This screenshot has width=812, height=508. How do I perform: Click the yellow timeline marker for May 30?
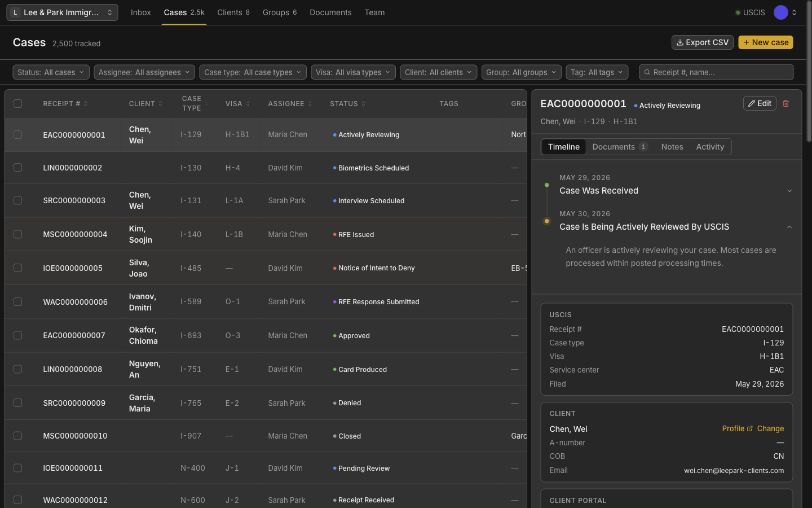546,221
